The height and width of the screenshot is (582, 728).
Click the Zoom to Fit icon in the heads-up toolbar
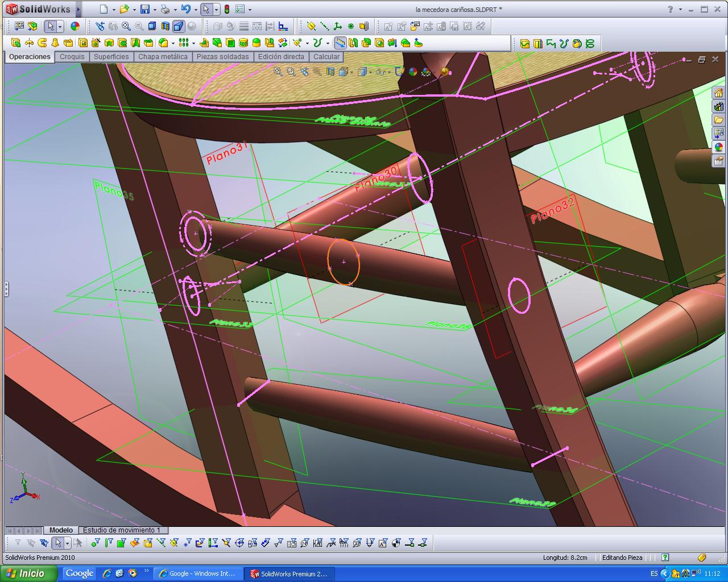278,72
